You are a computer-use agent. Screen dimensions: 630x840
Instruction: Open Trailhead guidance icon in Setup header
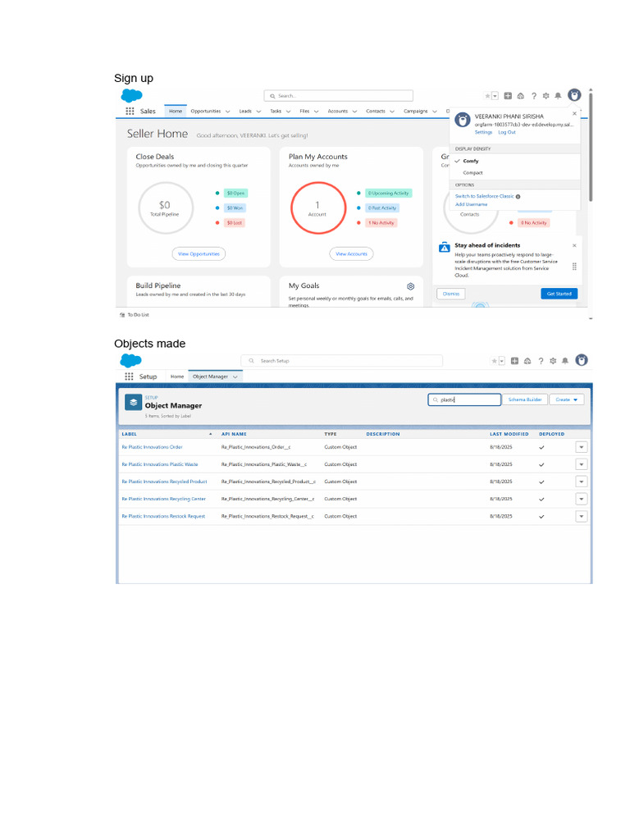pyautogui.click(x=527, y=361)
